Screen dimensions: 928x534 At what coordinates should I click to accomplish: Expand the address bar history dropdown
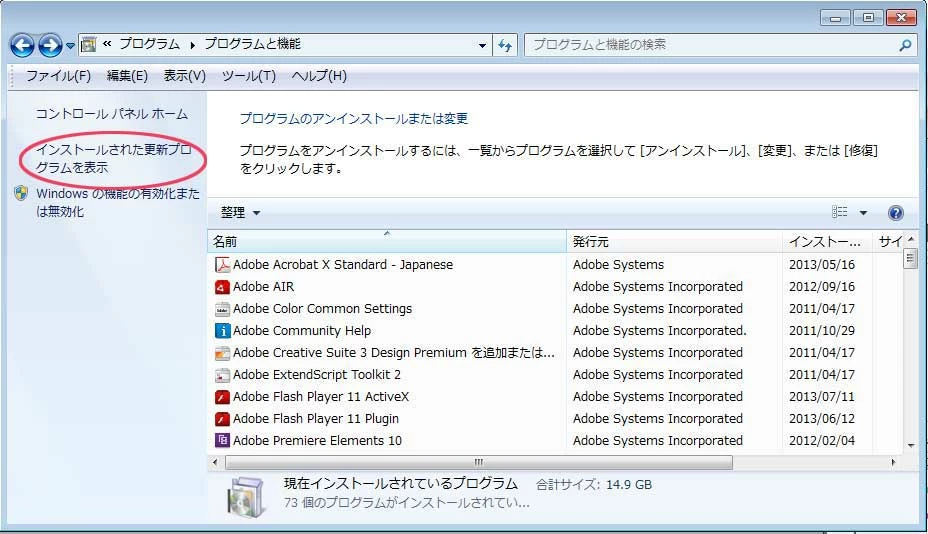coord(482,46)
